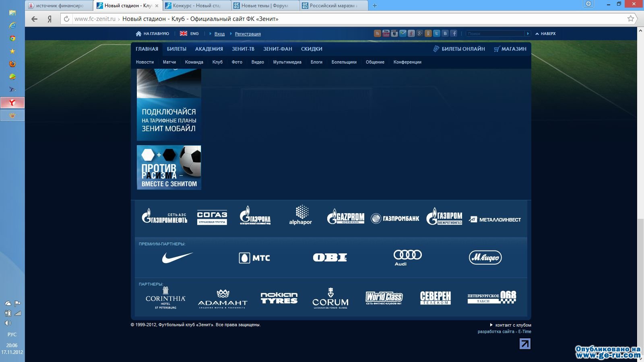Viewport: 644px width, 362px height.
Task: Click the browser back arrow
Action: [34, 19]
